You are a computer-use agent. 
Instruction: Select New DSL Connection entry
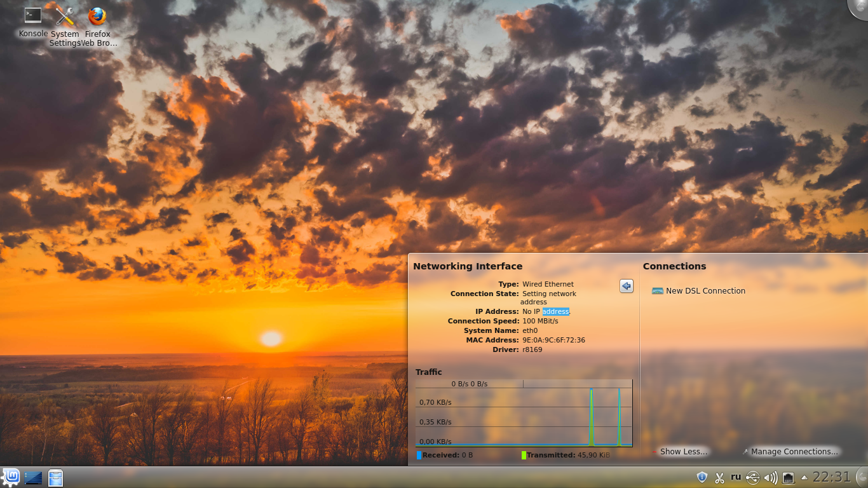point(705,291)
